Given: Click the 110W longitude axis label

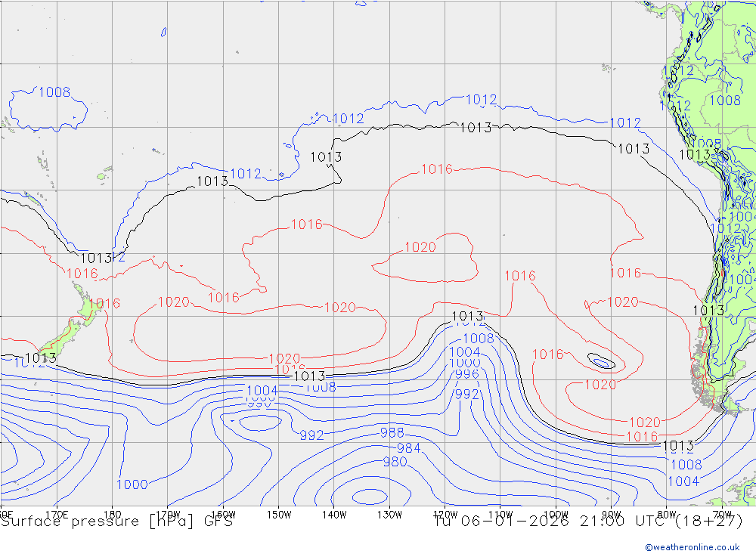Looking at the screenshot, I should point(500,515).
